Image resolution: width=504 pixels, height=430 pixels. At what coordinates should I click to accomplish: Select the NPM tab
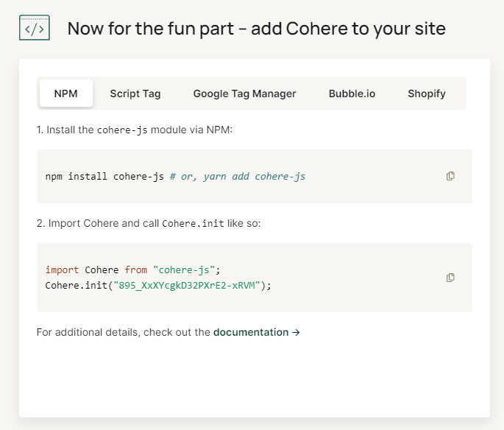click(x=66, y=94)
